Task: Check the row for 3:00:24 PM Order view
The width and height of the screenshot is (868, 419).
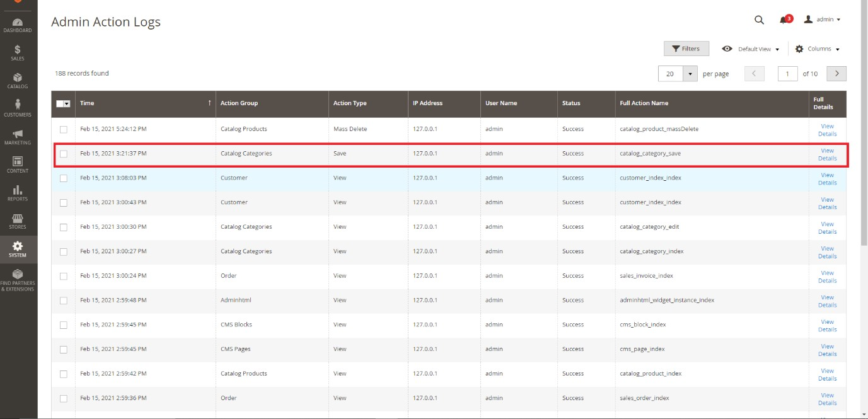Action: tap(63, 276)
